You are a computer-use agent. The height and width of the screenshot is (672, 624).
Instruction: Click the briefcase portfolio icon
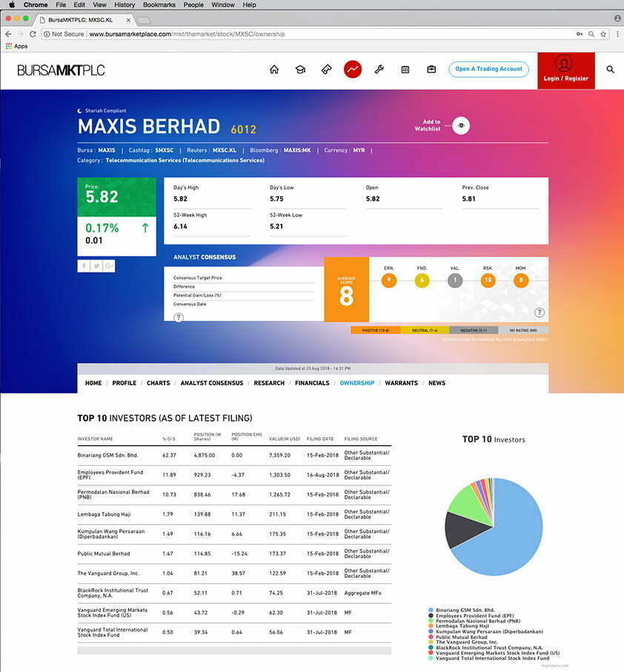point(431,70)
